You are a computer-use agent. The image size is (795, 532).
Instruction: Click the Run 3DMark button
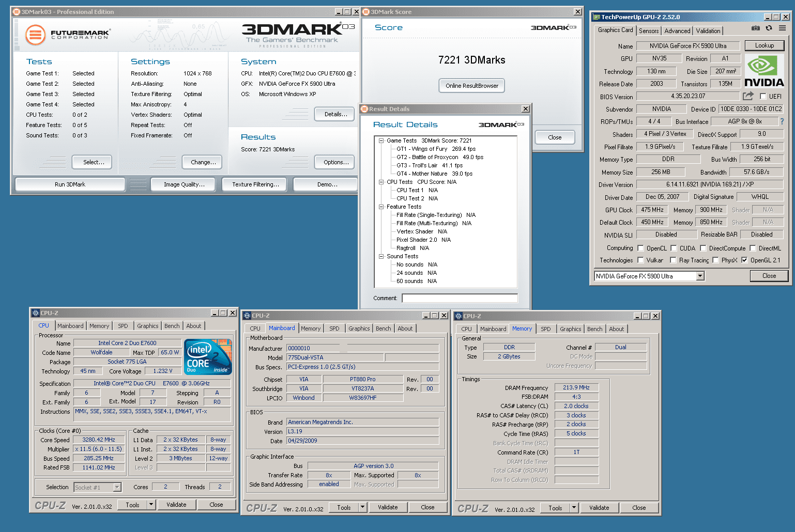pos(70,184)
